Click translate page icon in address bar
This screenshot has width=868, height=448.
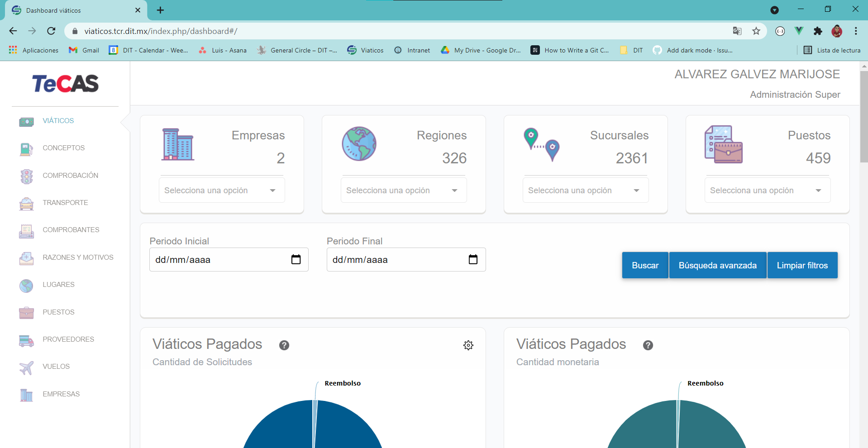[737, 31]
